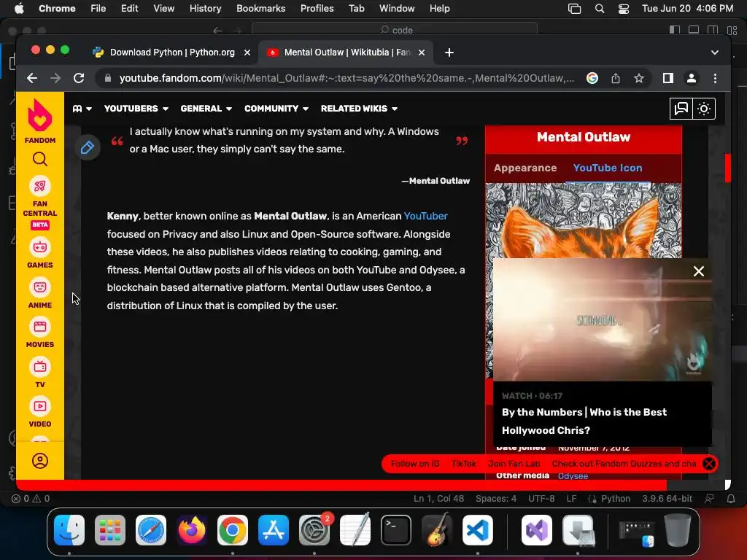Image resolution: width=747 pixels, height=560 pixels.
Task: Play the By the Numbers video thumbnail
Action: click(x=602, y=319)
